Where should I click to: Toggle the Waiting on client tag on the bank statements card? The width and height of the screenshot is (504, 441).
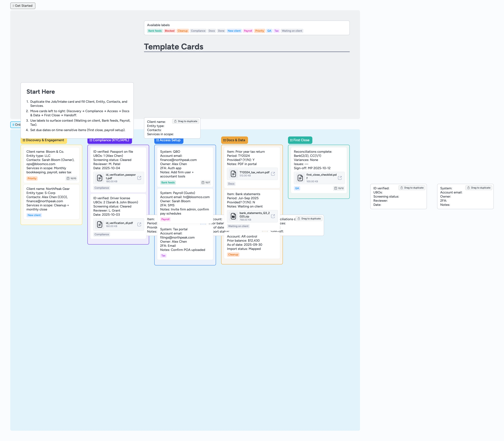coord(238,226)
